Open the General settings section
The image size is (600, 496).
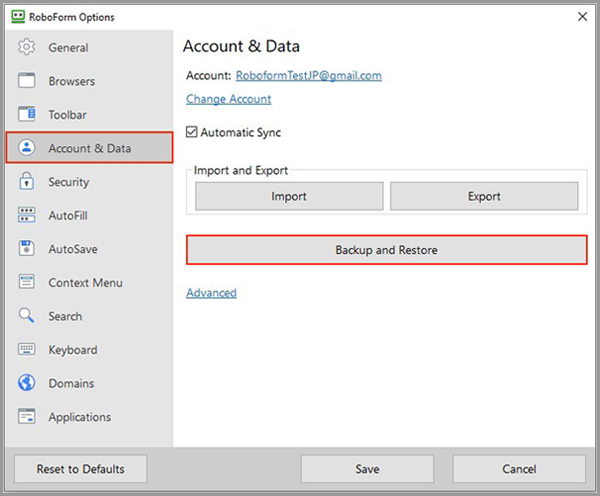click(x=89, y=47)
